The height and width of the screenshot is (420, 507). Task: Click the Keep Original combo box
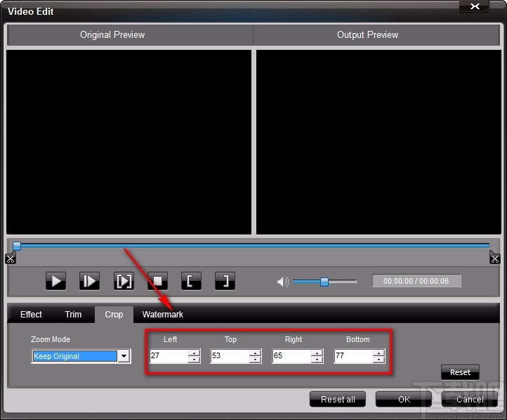point(81,356)
